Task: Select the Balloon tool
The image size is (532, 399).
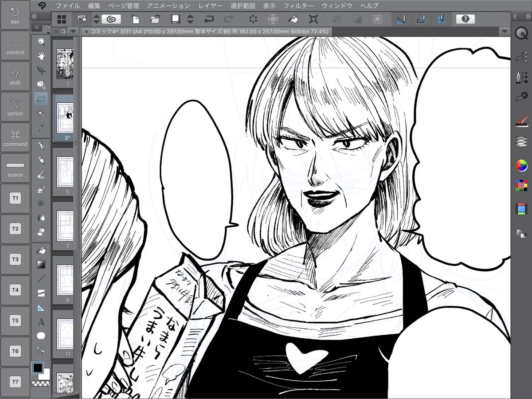Action: tap(41, 336)
